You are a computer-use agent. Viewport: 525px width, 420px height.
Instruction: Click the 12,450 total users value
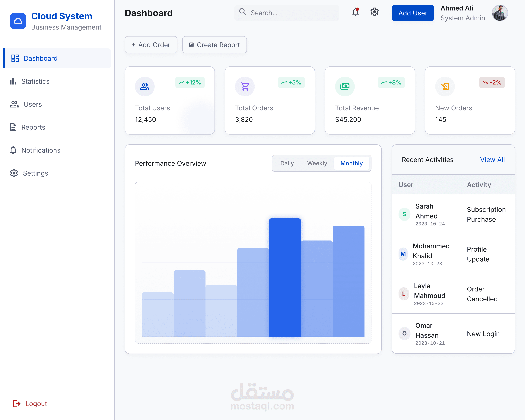[145, 119]
